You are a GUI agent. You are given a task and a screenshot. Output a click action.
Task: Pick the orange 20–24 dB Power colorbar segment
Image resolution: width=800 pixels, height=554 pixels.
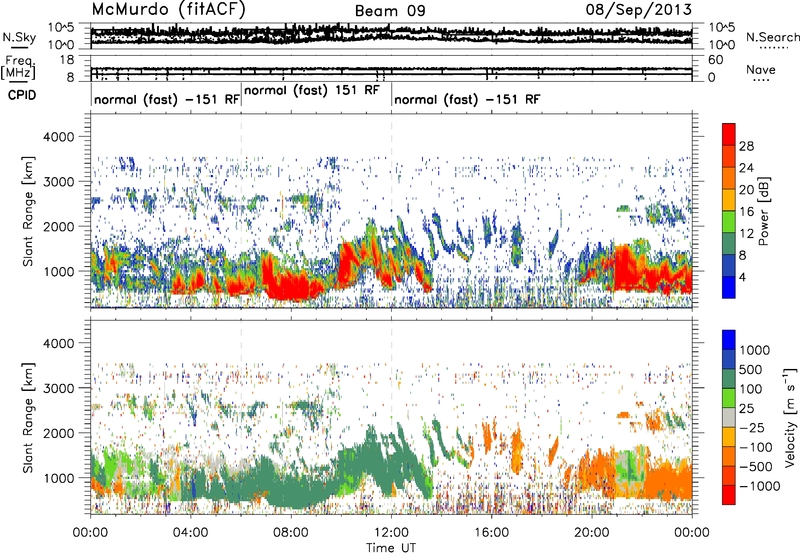coord(729,177)
